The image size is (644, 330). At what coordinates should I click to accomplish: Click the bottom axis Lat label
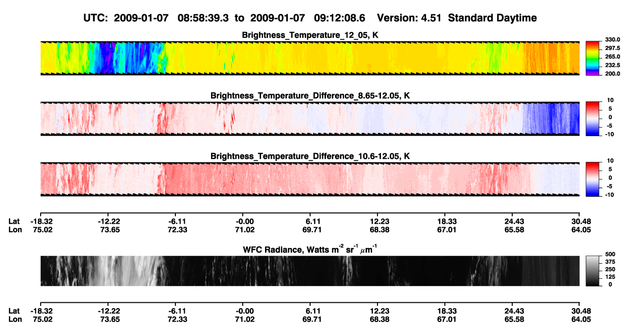tap(14, 311)
